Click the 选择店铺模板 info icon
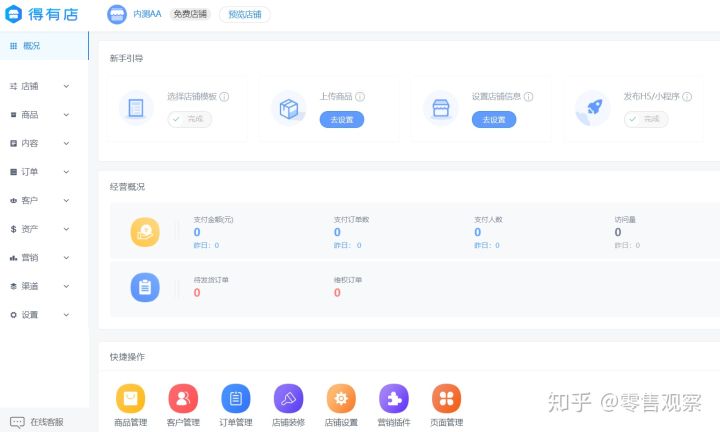The image size is (720, 432). [x=224, y=97]
